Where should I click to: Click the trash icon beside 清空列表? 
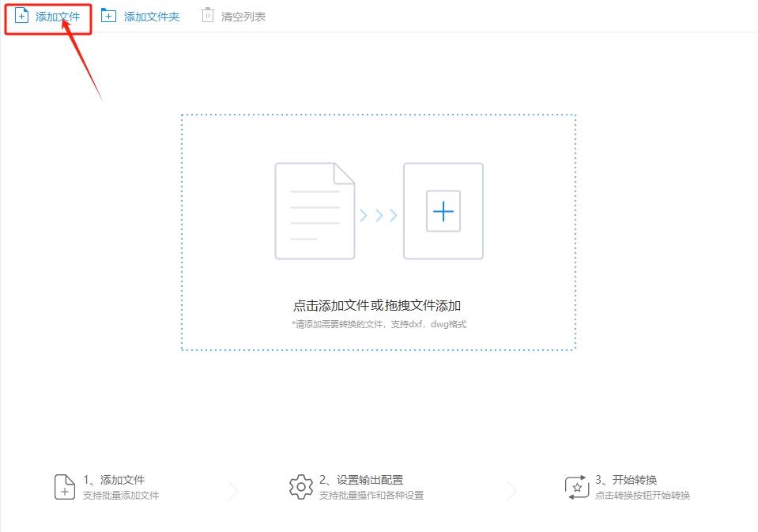(207, 14)
